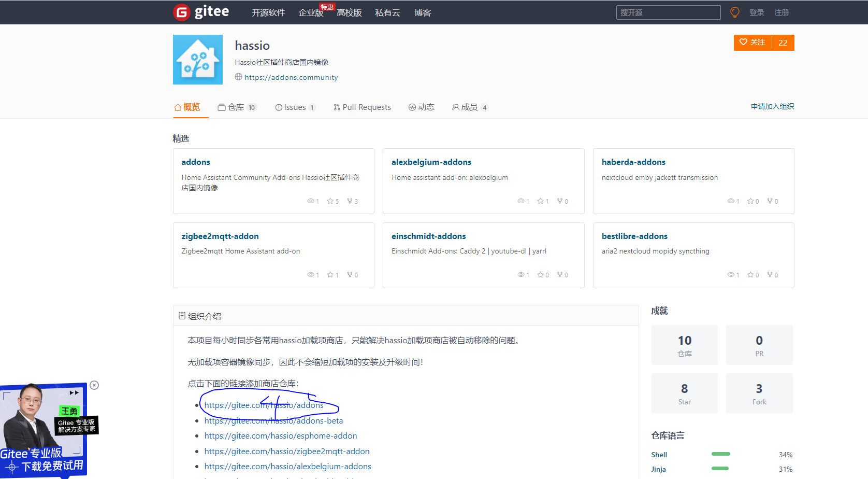Click the 注册 registration link
Screen dimensions: 868x479
pyautogui.click(x=782, y=12)
